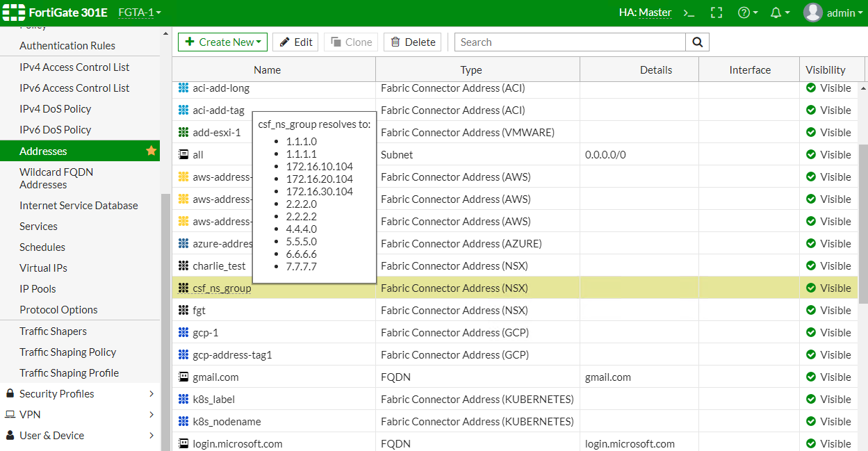This screenshot has width=868, height=451.
Task: Open the Create New dropdown
Action: (222, 42)
